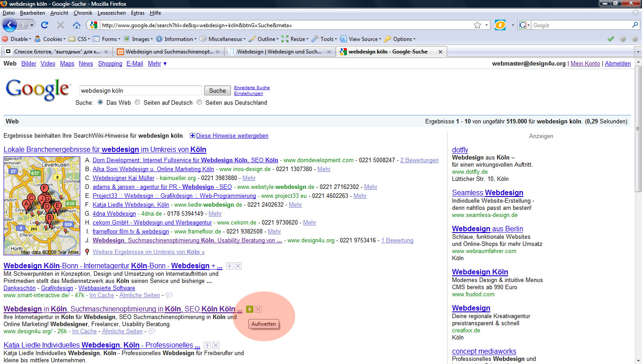Image resolution: width=642 pixels, height=364 pixels.
Task: Click the stop loading X icon
Action: [x=61, y=25]
